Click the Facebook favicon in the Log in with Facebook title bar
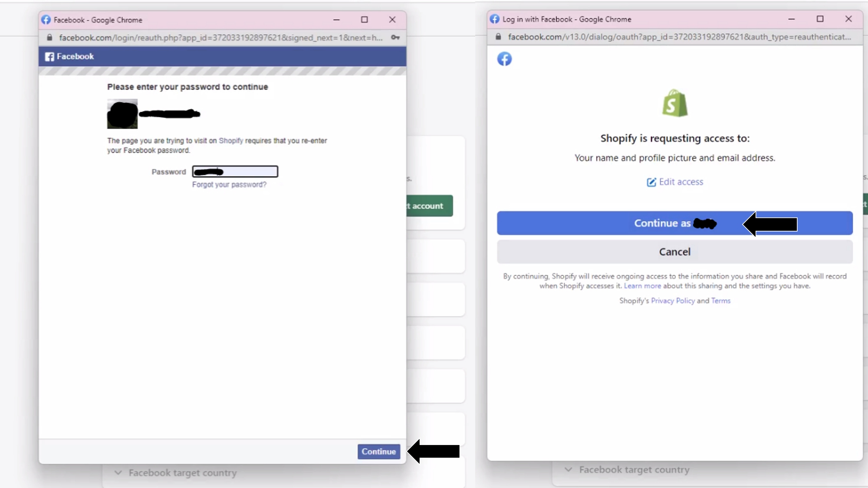 (495, 19)
